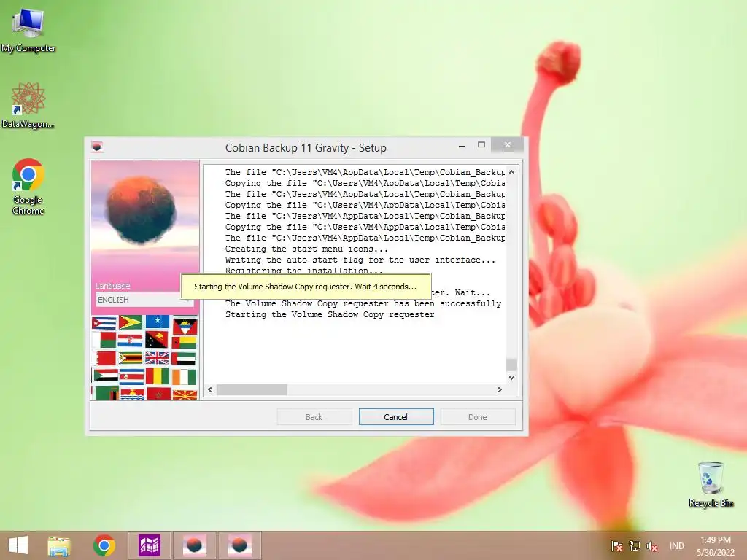Click the 'Creating the start menu icons...' log line
The image size is (747, 560).
(306, 249)
